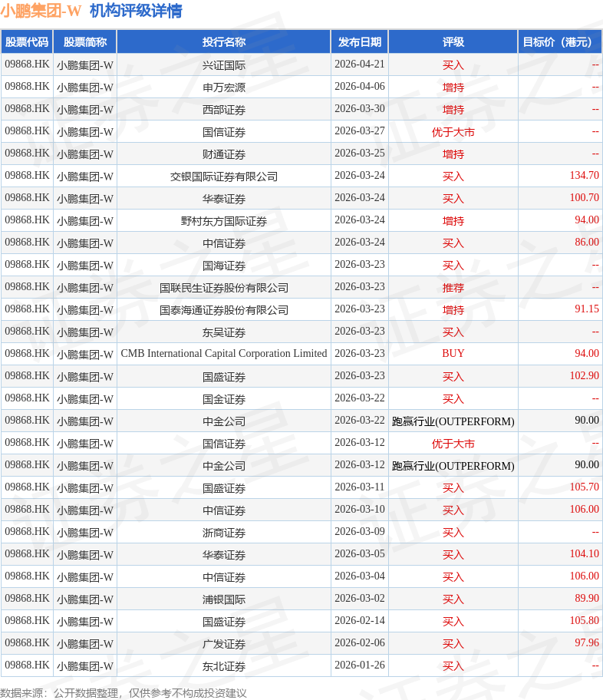Screen dimensions: 603x700
Task: Click target price 91.15
Action: point(587,309)
